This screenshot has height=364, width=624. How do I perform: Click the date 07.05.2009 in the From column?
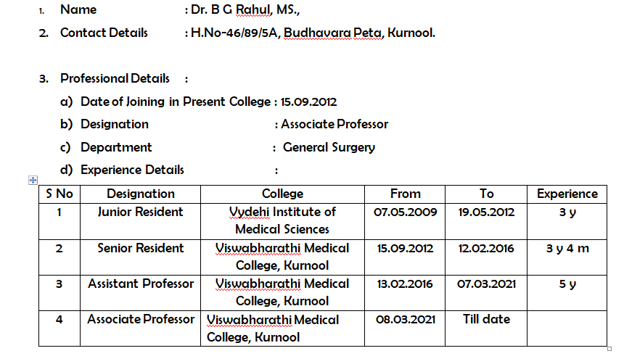tap(405, 212)
